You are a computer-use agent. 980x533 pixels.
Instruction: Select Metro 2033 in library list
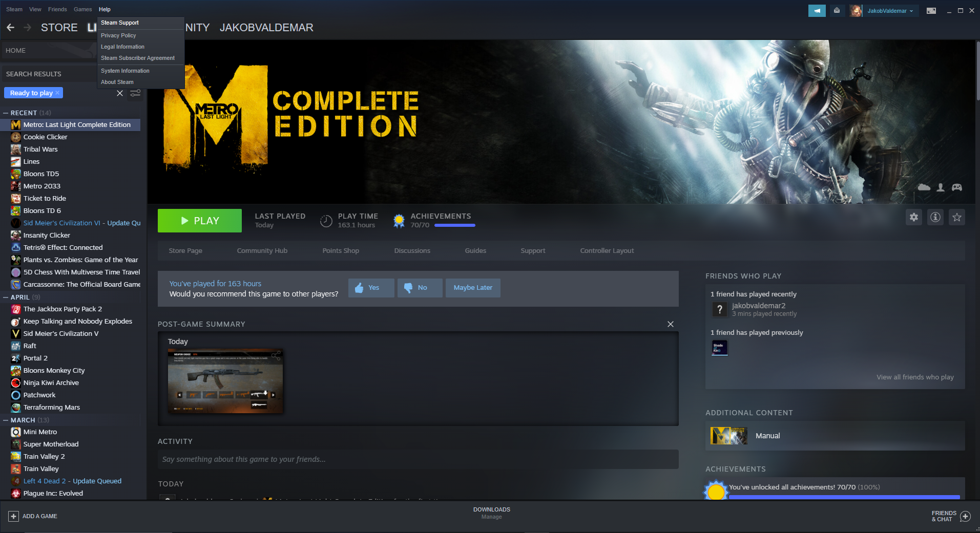coord(70,186)
